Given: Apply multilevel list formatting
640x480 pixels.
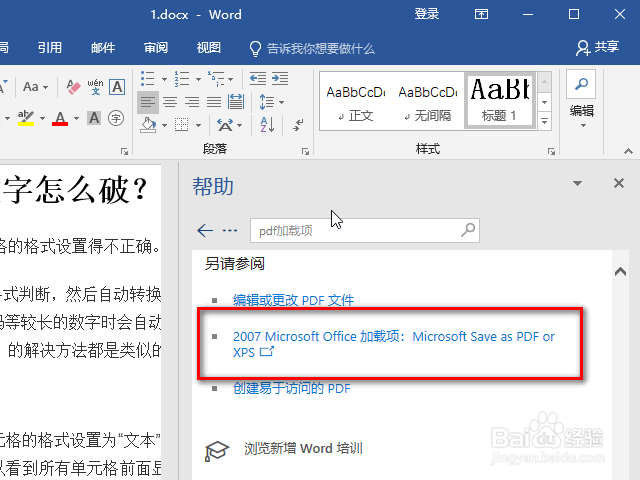Looking at the screenshot, I should pyautogui.click(x=216, y=78).
